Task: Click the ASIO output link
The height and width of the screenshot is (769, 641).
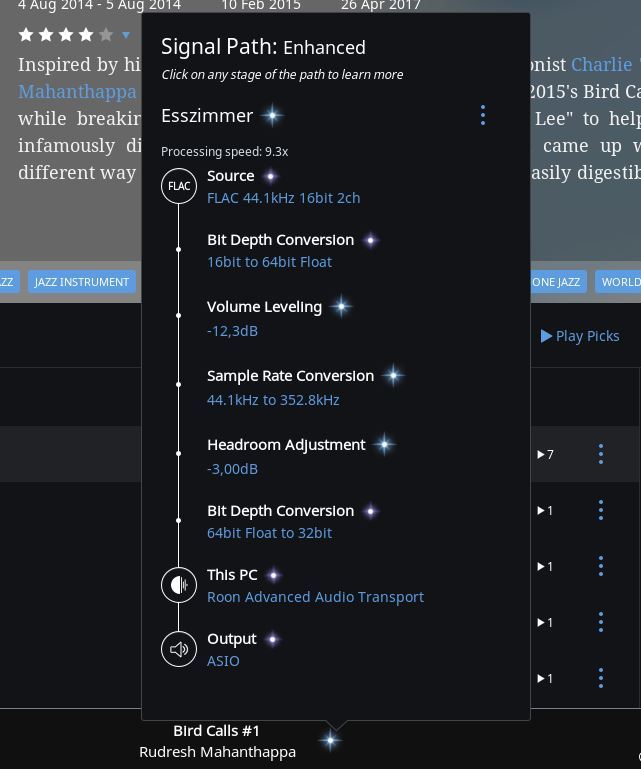Action: pyautogui.click(x=223, y=661)
